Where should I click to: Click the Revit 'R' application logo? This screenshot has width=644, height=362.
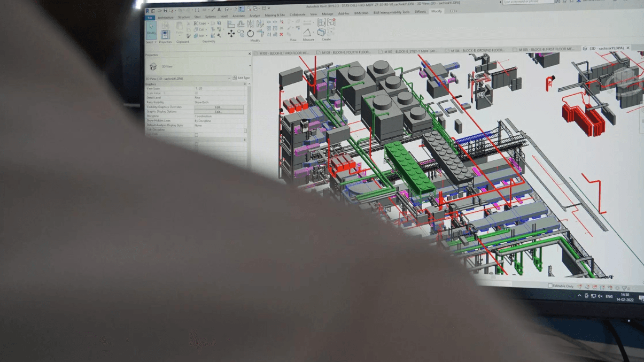pos(147,11)
